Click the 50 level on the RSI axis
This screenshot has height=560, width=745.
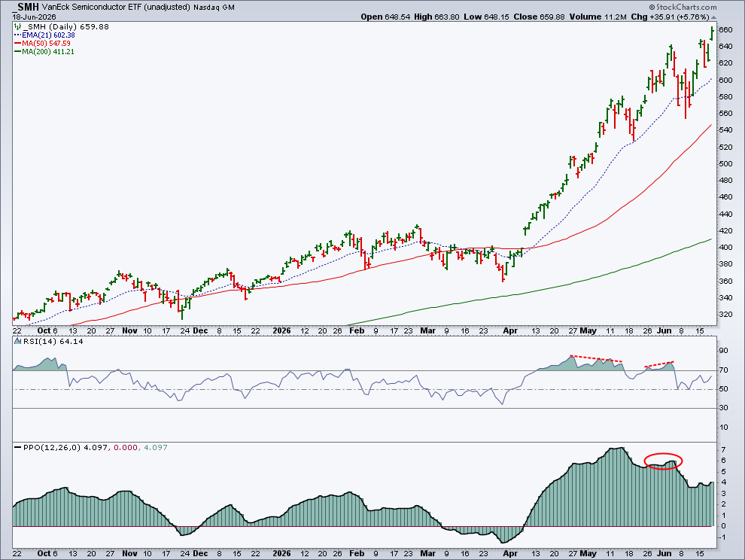click(x=724, y=389)
